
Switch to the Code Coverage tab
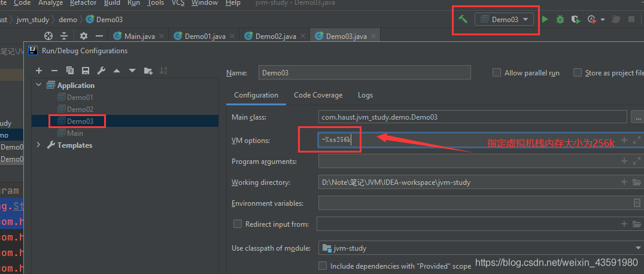318,95
